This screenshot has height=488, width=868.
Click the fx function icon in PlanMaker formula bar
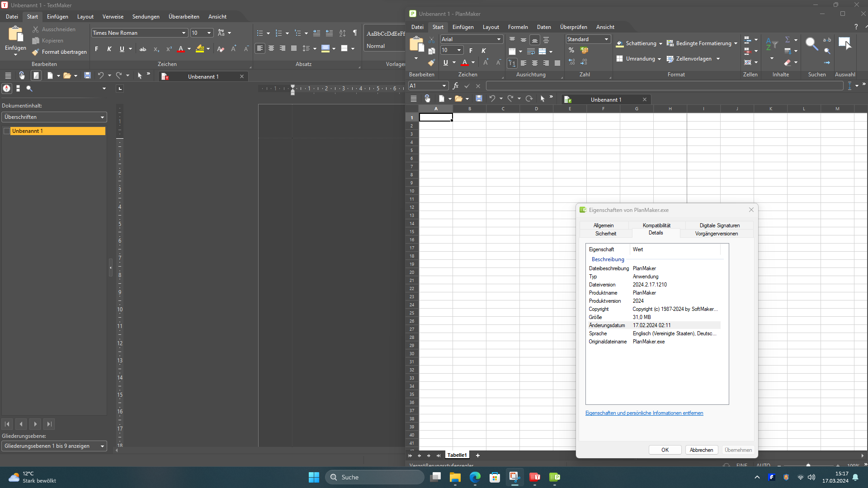click(x=456, y=86)
